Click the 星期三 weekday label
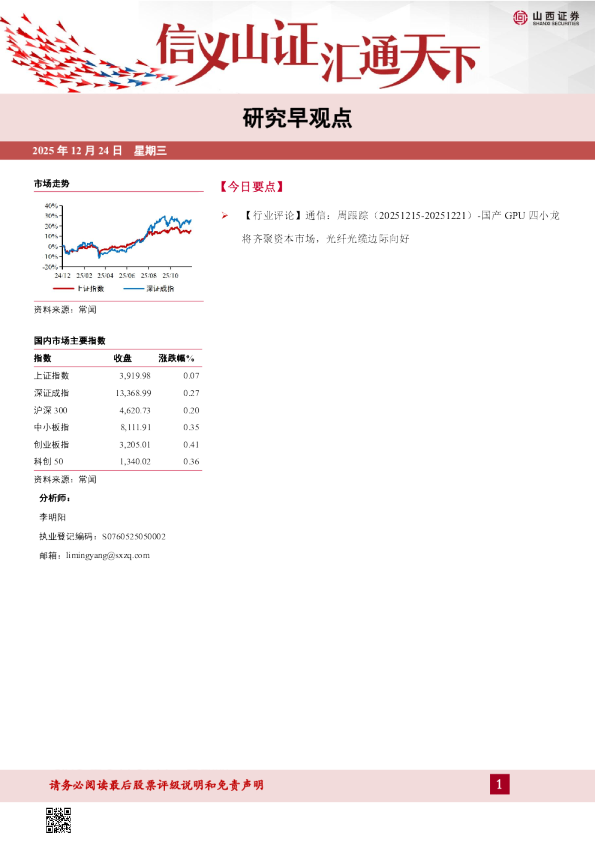595x842 pixels. (150, 151)
